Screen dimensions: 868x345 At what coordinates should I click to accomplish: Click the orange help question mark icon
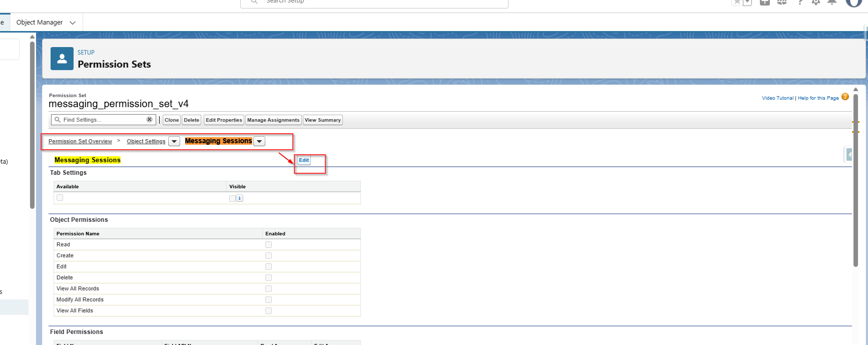tap(845, 97)
